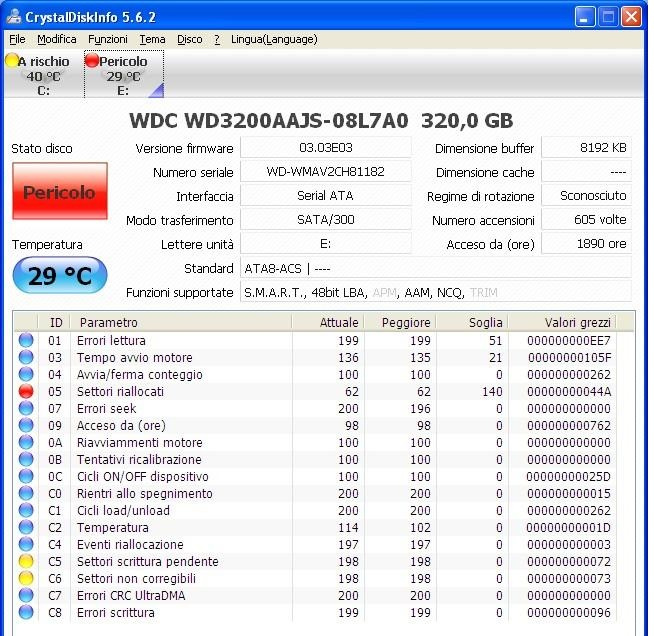This screenshot has width=654, height=636.
Task: Click the blue status icon for Rientri allo spegnimento
Action: [x=26, y=493]
